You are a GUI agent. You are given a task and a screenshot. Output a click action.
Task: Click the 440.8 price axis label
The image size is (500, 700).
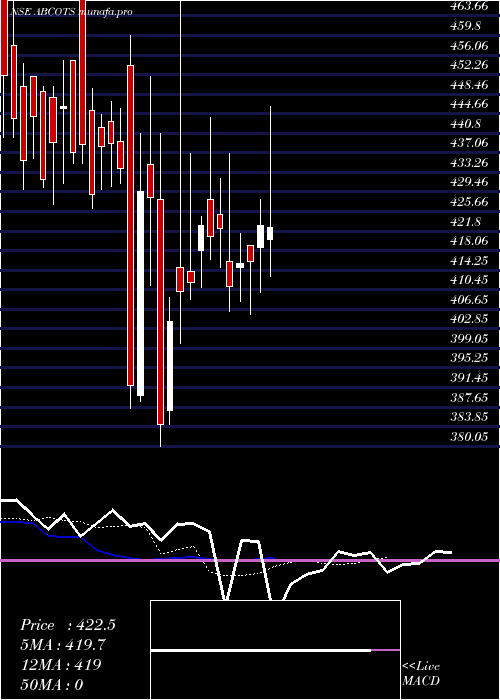click(x=466, y=124)
